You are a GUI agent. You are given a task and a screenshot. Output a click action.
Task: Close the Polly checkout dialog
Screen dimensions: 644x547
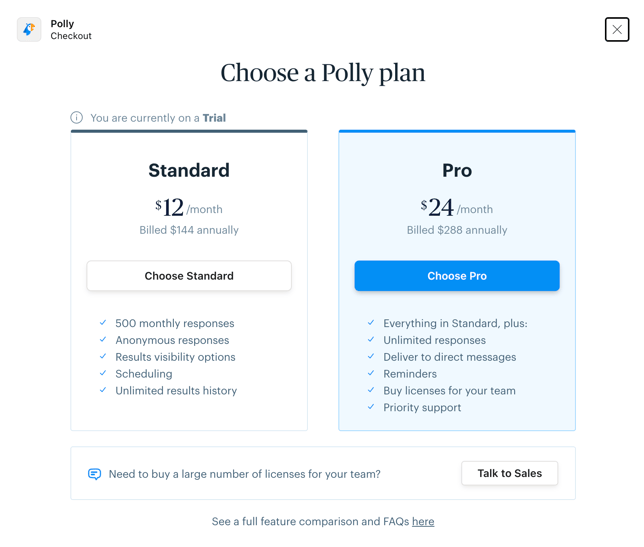tap(616, 30)
